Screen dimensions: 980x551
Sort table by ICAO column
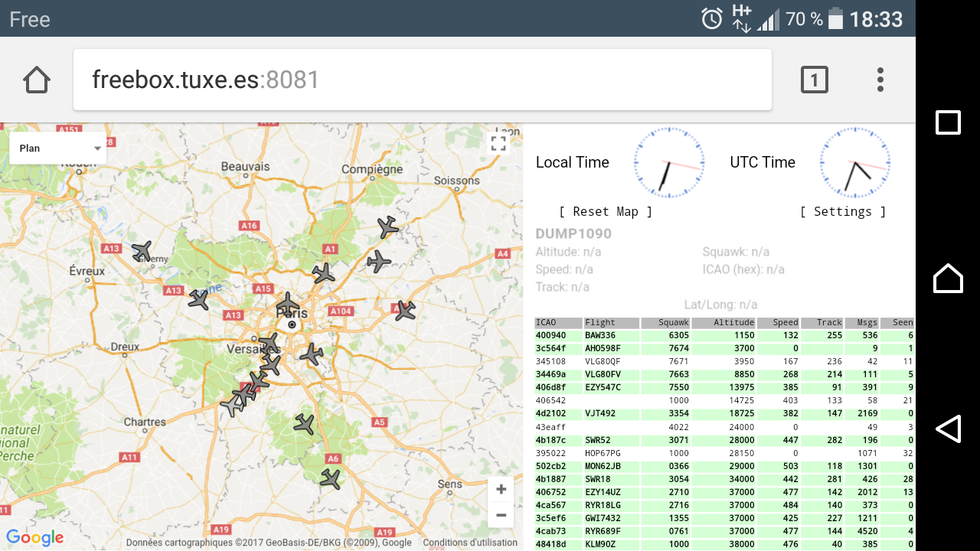coord(558,323)
